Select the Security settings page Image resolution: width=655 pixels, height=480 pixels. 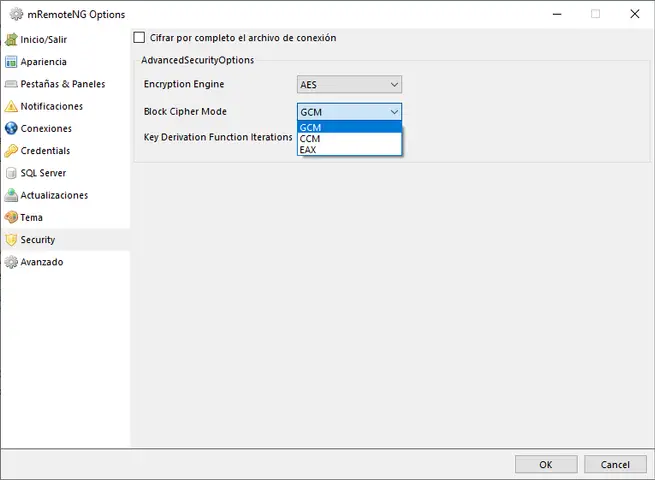(x=66, y=240)
